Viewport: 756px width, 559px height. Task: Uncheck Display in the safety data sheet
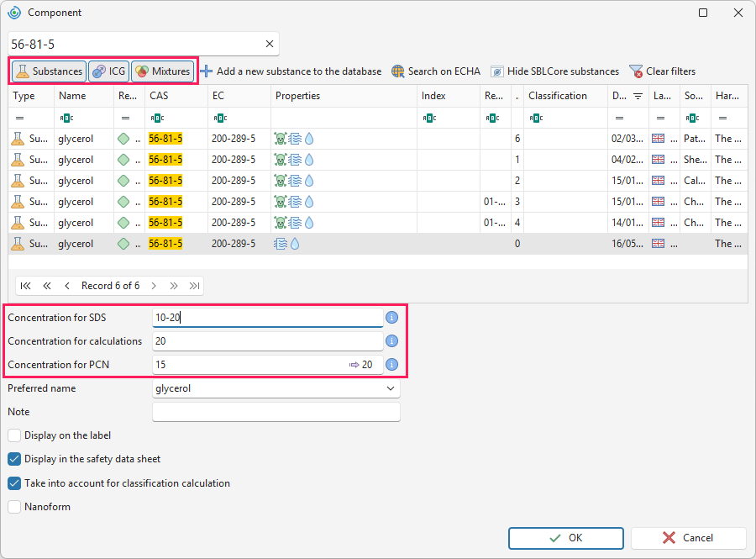click(14, 459)
